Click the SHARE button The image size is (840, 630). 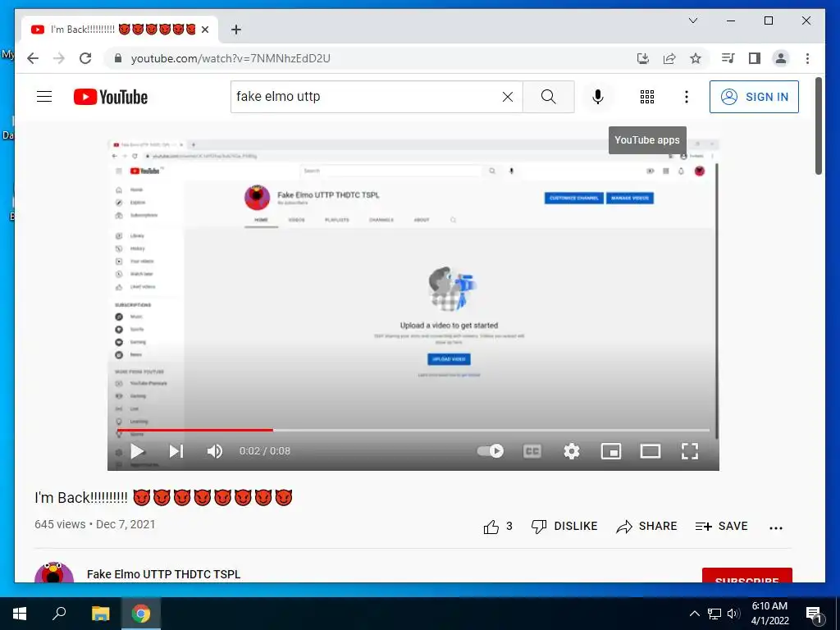click(x=646, y=527)
